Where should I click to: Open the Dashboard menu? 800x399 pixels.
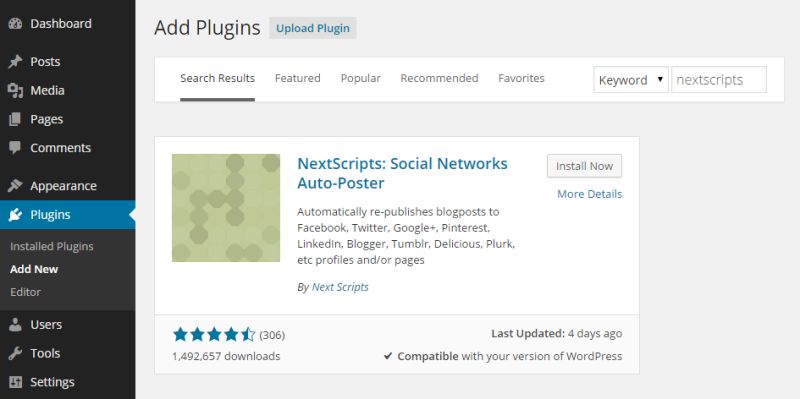click(67, 24)
